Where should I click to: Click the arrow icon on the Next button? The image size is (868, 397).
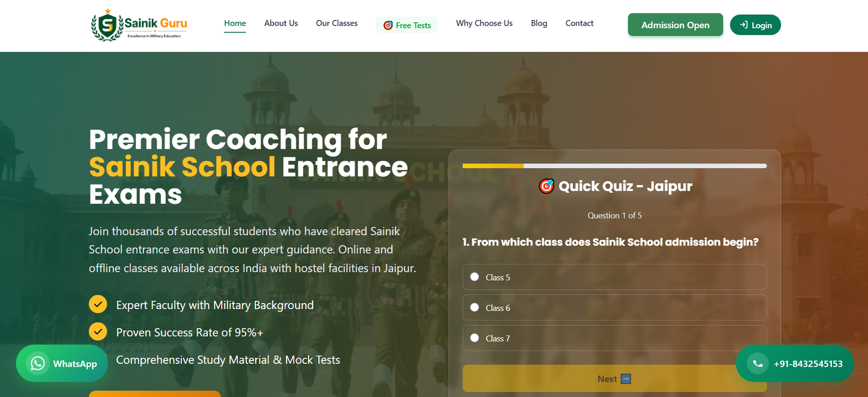click(626, 379)
